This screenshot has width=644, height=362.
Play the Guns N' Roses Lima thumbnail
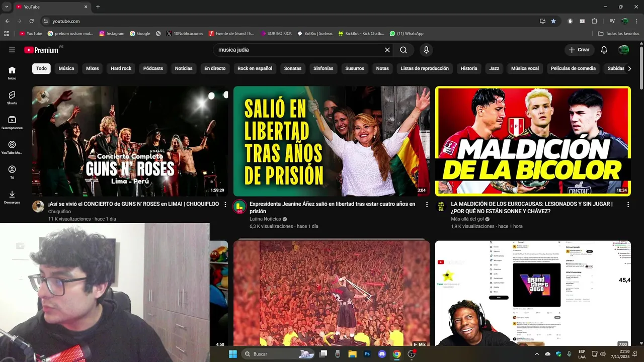point(130,141)
